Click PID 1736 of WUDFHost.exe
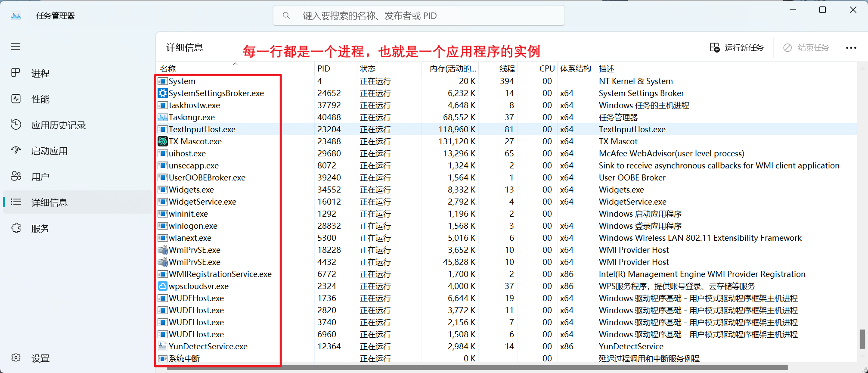868x373 pixels. pyautogui.click(x=327, y=298)
